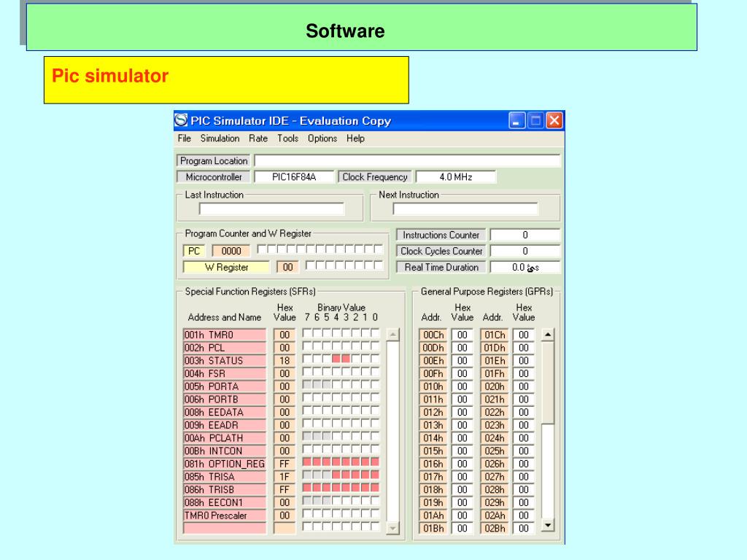Toggle bit 3 of the STATUS register
747x560 pixels.
coord(346,359)
